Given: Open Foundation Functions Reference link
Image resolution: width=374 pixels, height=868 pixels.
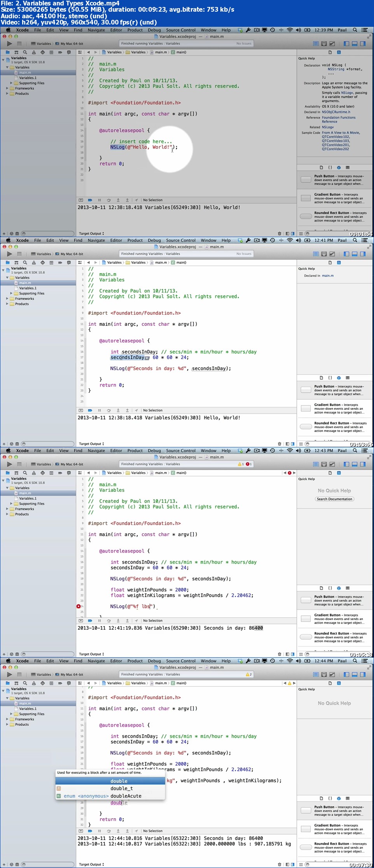Looking at the screenshot, I should 339,119.
